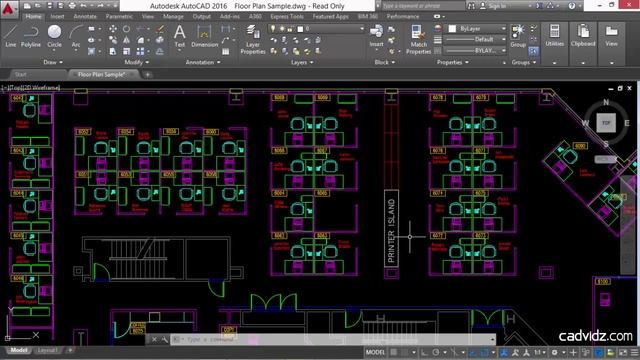Toggle the layer on/off lightbulb
This screenshot has width=640, height=360.
(x=273, y=29)
